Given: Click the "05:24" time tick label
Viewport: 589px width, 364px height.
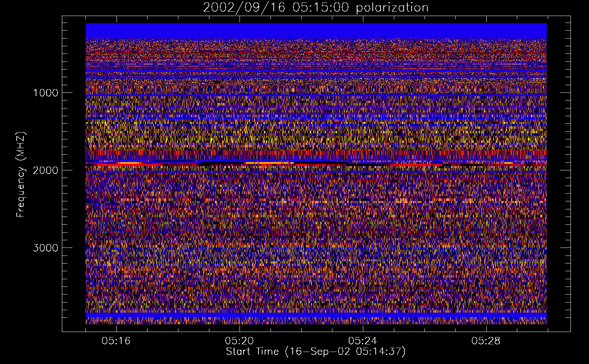Looking at the screenshot, I should tap(363, 341).
